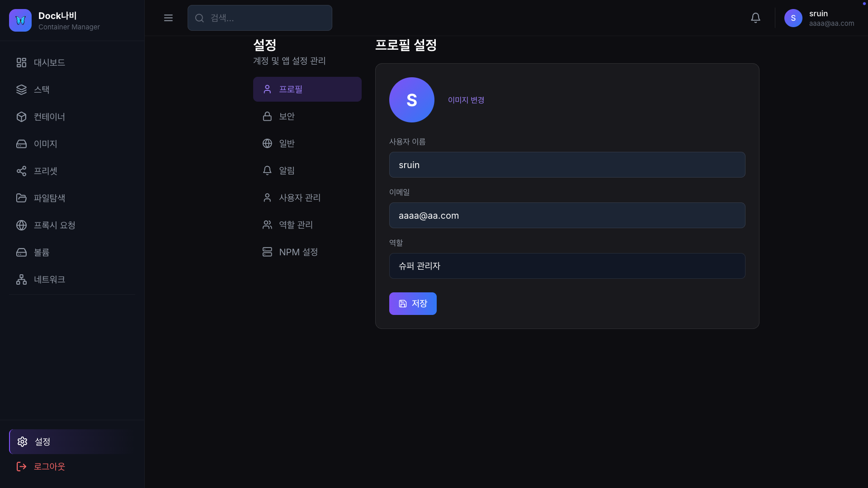Switch to the 보안 (Security) settings tab
868x488 pixels.
[286, 116]
